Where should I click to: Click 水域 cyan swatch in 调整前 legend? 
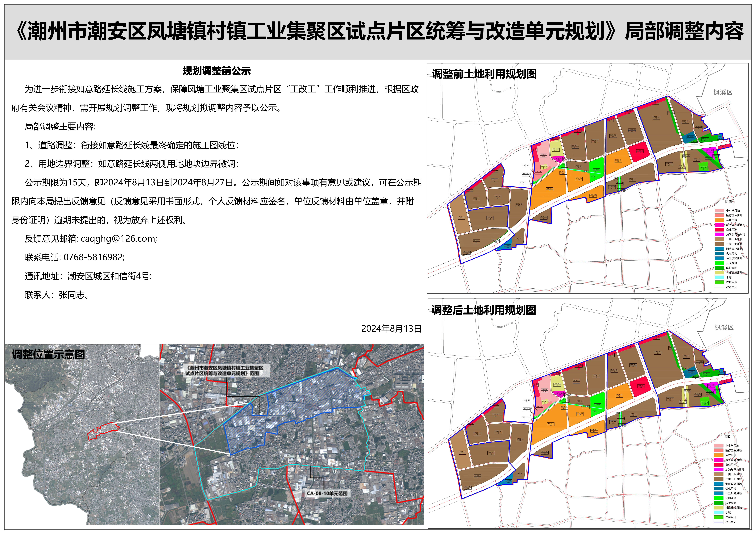coord(719,278)
